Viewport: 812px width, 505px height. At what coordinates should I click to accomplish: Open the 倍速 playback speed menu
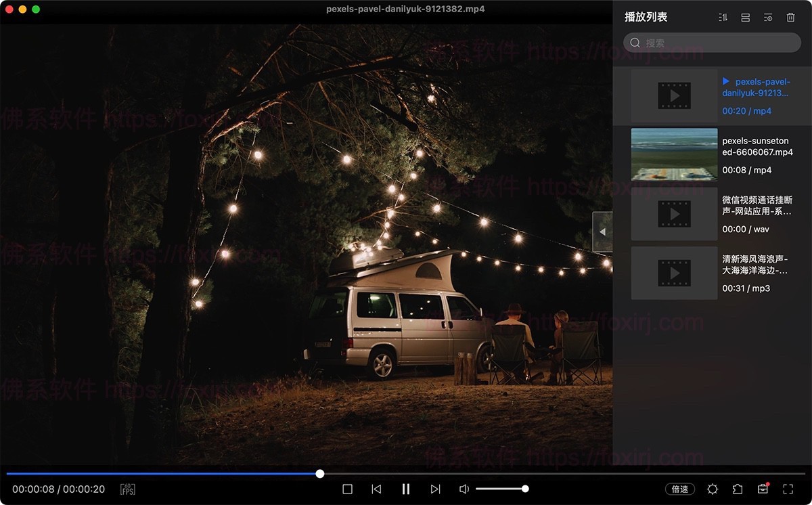tap(680, 489)
